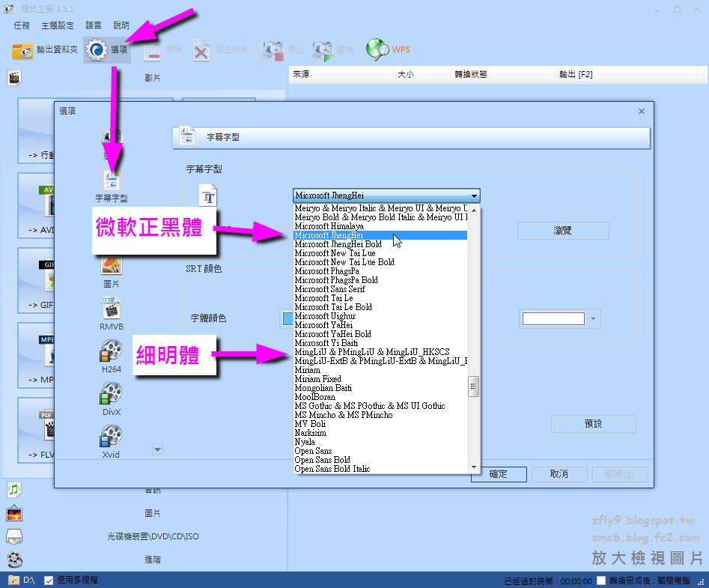Screen dimensions: 709x588
Task: Open the 任務 task menu
Action: coord(22,25)
